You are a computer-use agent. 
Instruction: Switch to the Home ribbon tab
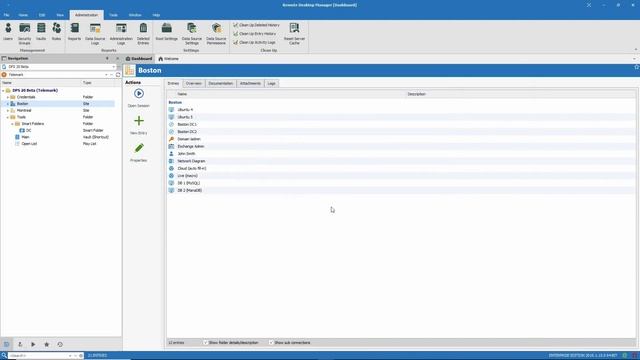pyautogui.click(x=23, y=15)
